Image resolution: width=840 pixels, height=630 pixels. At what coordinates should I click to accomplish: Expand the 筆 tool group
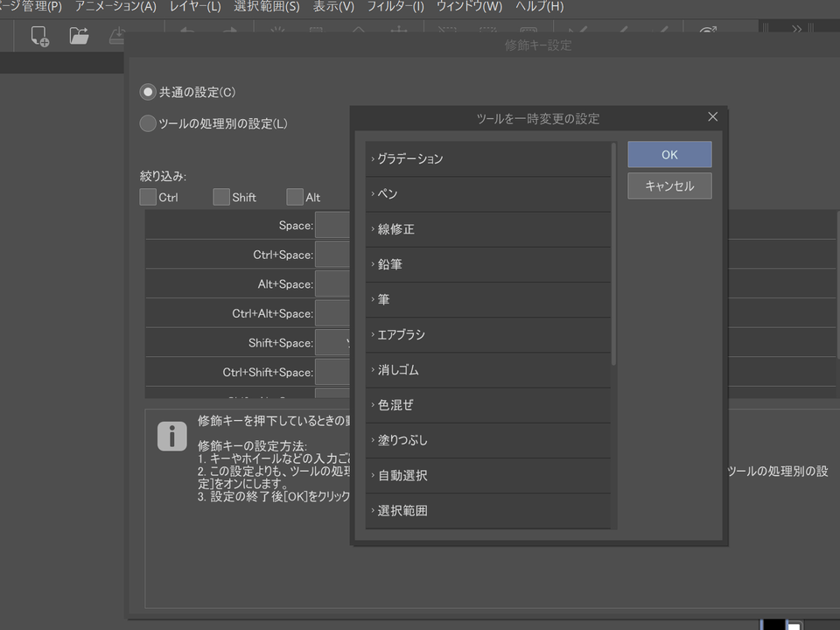coord(373,299)
